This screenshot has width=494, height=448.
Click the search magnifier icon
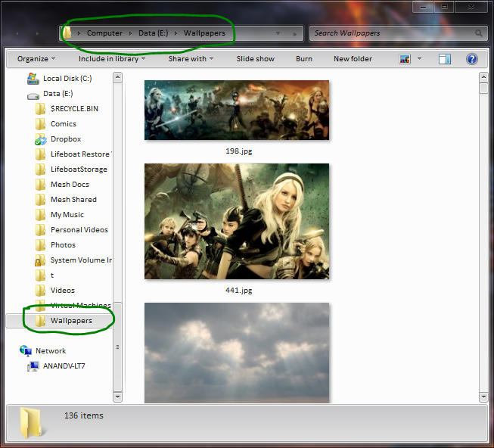(478, 34)
